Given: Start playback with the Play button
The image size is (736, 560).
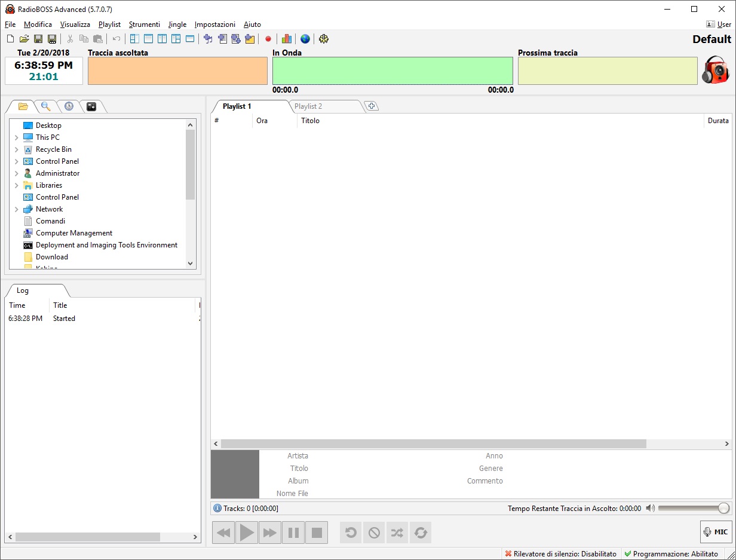Looking at the screenshot, I should 247,532.
